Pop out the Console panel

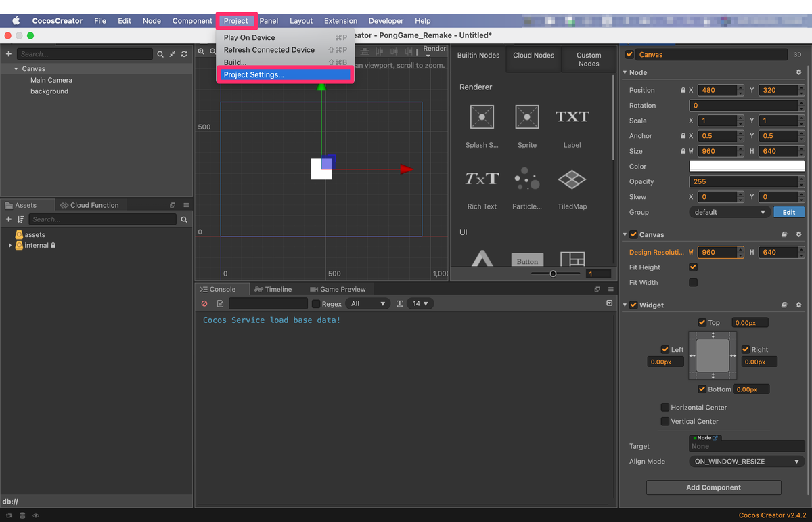click(x=597, y=289)
